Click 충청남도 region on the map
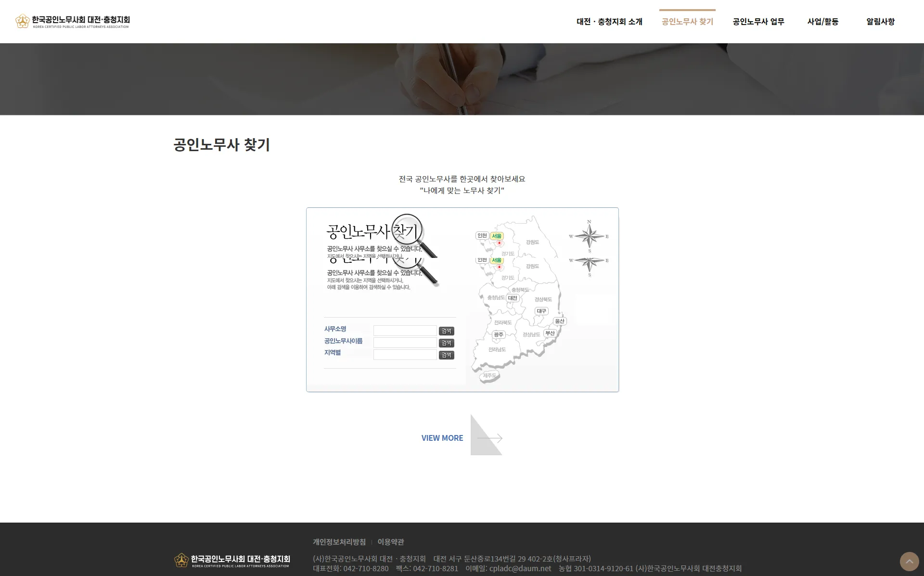 [x=496, y=298]
